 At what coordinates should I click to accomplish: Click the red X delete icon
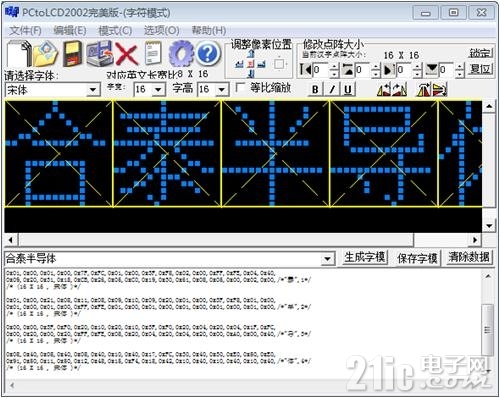coord(126,54)
